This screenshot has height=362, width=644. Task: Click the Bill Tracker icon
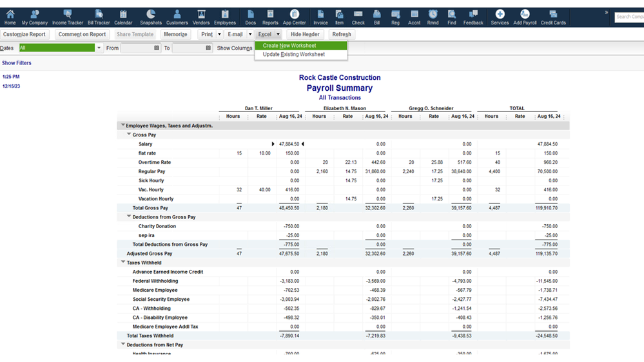(99, 17)
